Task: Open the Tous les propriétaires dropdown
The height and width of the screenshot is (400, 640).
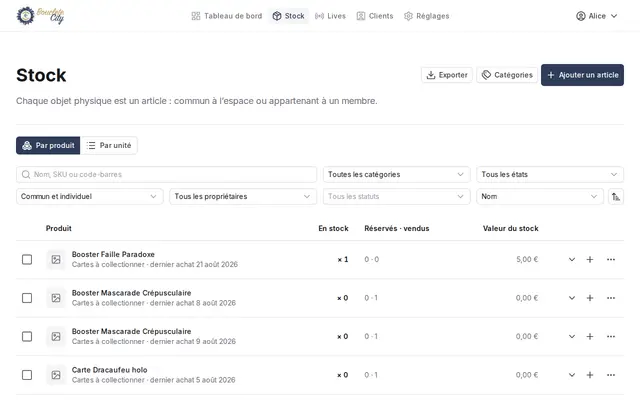Action: (x=243, y=197)
